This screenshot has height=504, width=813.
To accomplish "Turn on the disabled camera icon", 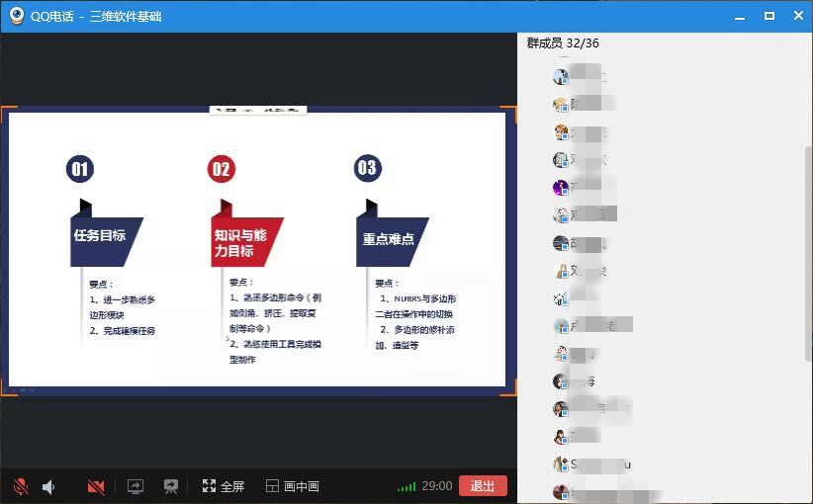I will [96, 486].
